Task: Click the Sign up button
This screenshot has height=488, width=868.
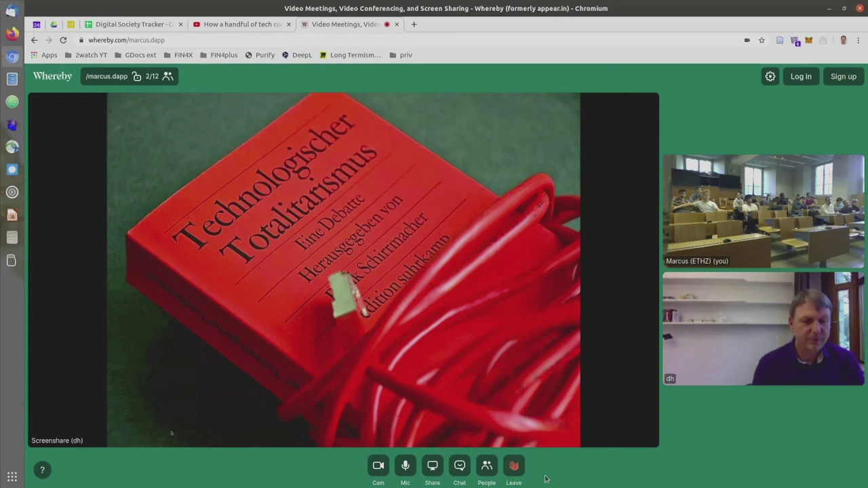Action: [x=844, y=77]
